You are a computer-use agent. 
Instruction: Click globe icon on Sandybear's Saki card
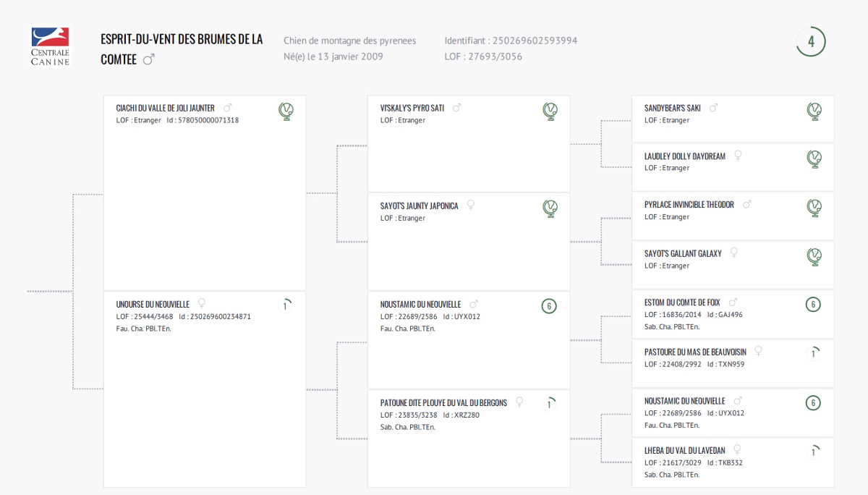pyautogui.click(x=814, y=111)
